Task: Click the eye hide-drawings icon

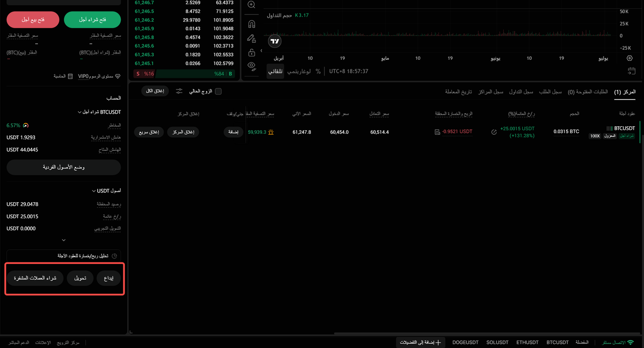Action: [252, 66]
